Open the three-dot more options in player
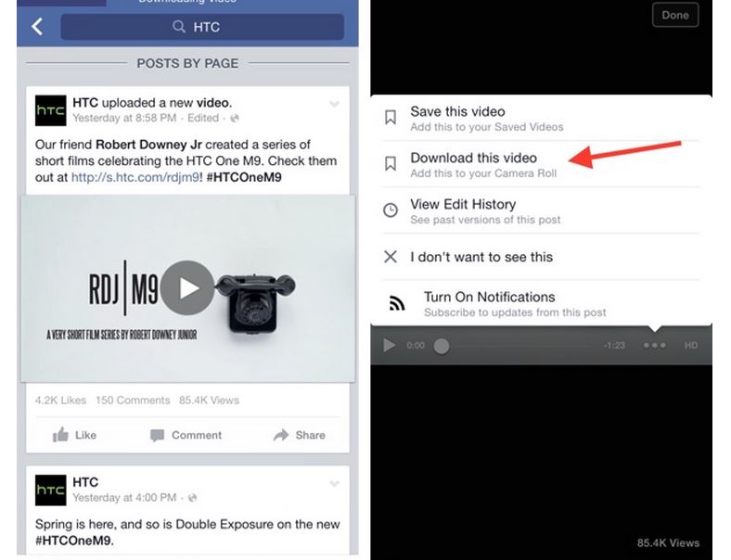731x560 pixels. tap(655, 345)
